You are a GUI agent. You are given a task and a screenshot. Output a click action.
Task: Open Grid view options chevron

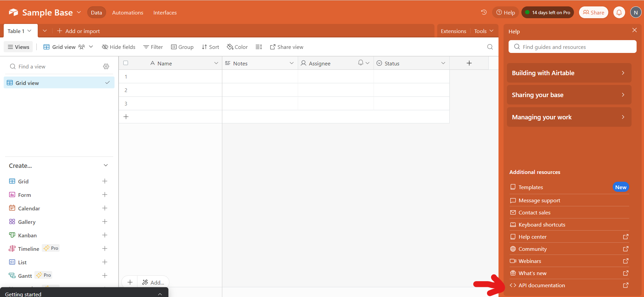tap(91, 47)
